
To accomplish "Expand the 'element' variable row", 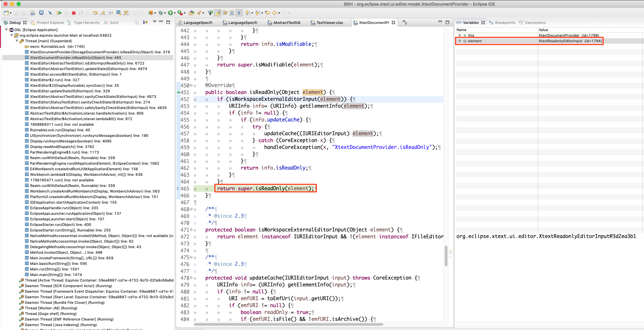I will tap(460, 41).
